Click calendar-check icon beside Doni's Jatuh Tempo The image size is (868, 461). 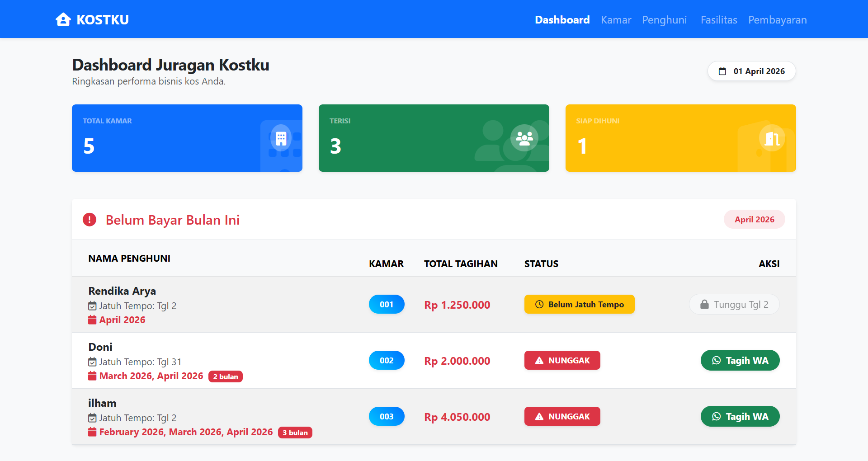[92, 362]
